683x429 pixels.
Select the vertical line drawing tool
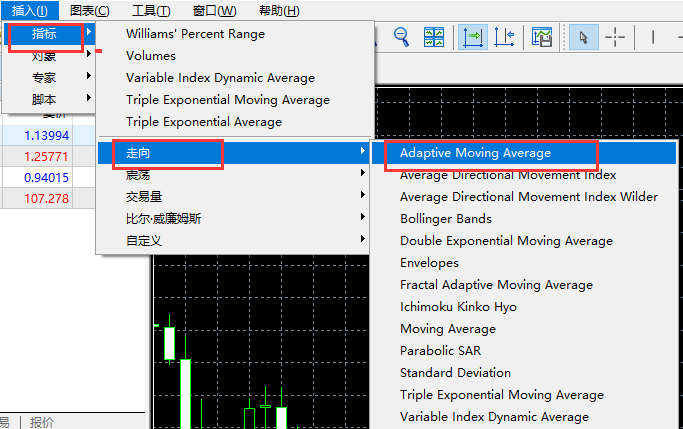(653, 37)
